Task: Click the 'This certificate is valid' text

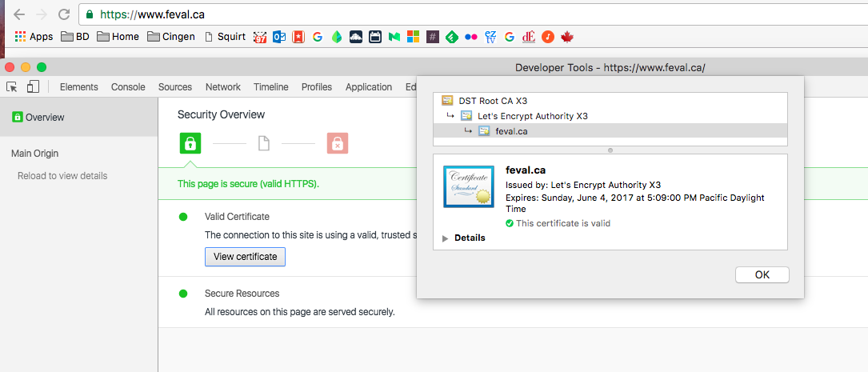Action: pos(563,224)
